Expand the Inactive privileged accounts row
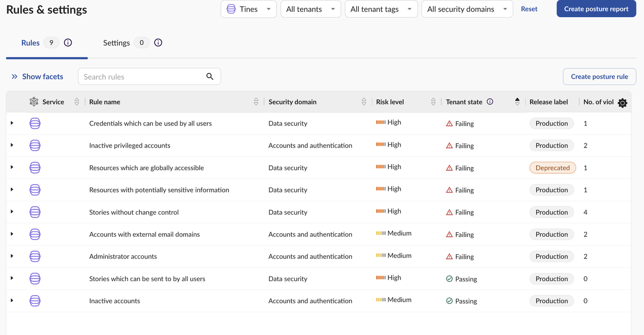Screen dimensions: 644x335 [x=12, y=145]
